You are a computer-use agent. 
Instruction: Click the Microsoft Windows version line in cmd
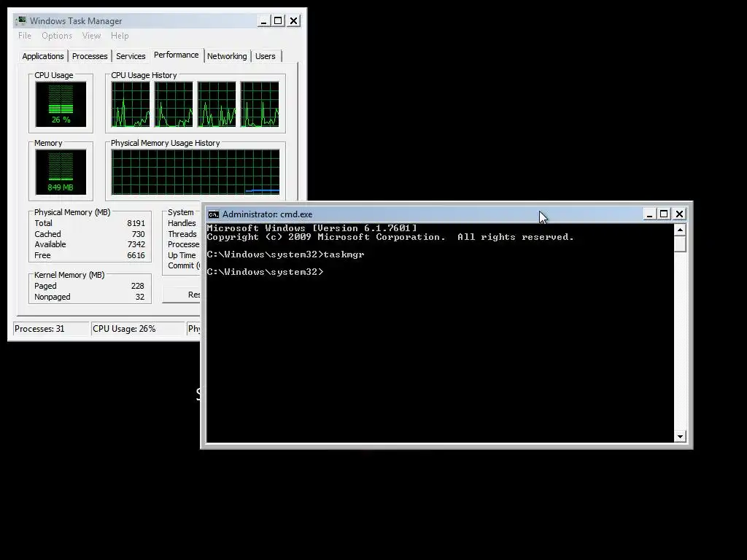(312, 228)
